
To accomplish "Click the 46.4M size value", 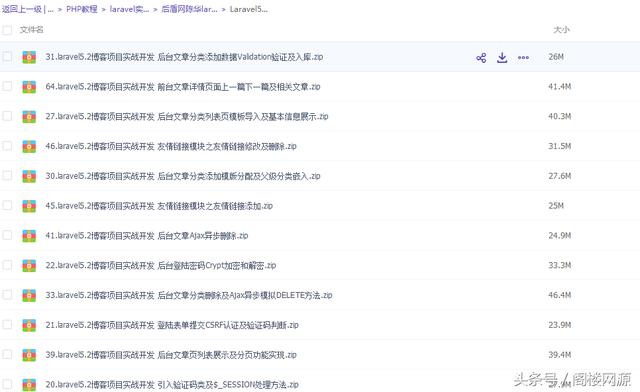I will click(x=560, y=296).
